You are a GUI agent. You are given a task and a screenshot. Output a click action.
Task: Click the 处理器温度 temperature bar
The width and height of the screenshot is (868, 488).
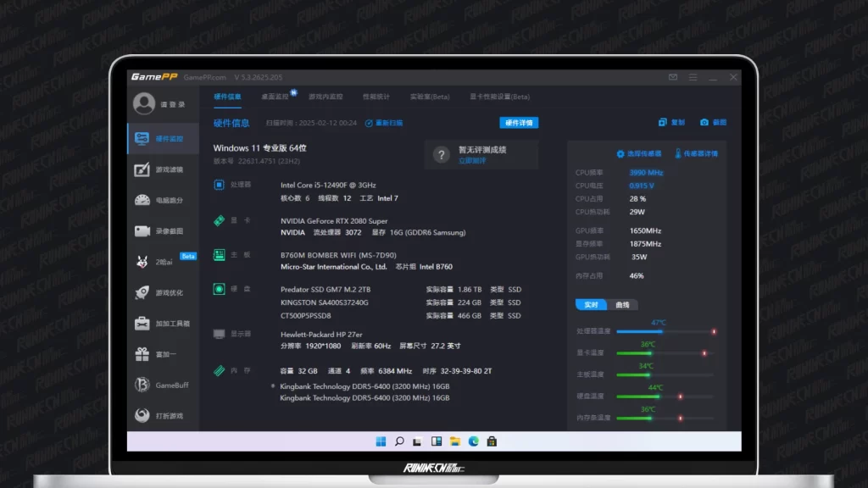(665, 331)
